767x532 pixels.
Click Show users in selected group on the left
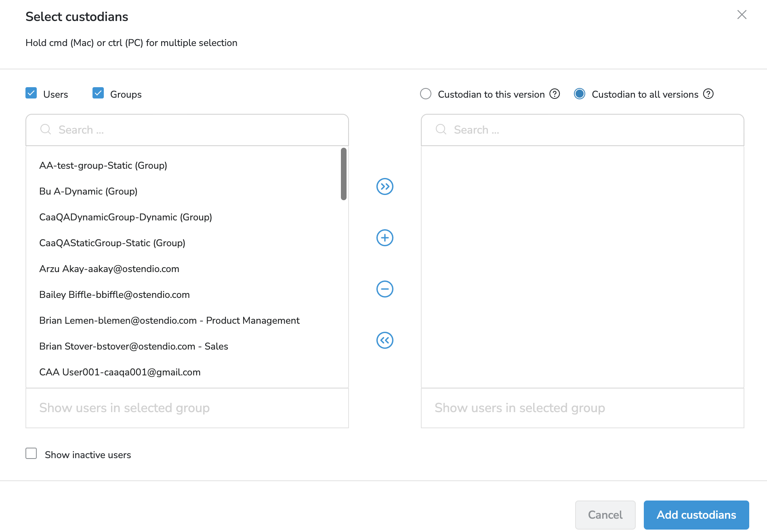tap(124, 408)
